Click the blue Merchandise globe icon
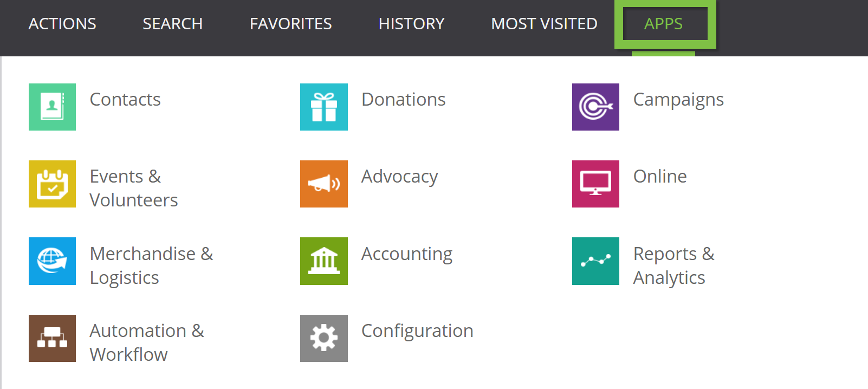The width and height of the screenshot is (868, 389). coord(52,261)
